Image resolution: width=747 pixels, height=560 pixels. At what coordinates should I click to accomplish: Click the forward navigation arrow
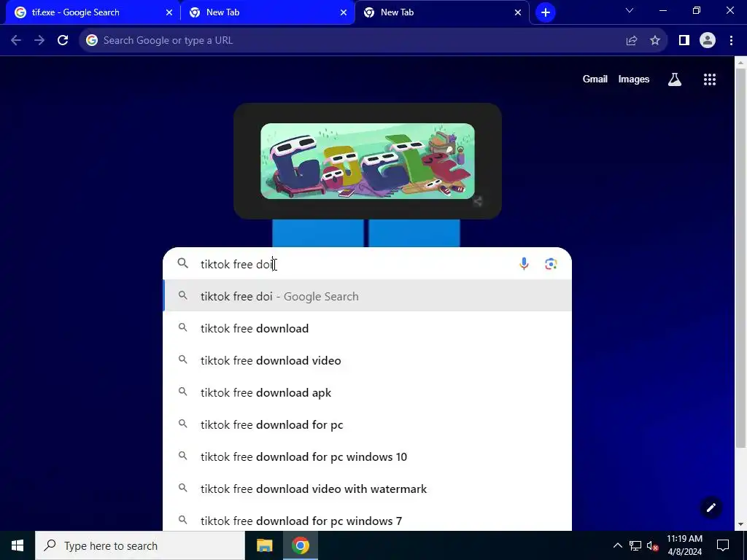(x=39, y=41)
